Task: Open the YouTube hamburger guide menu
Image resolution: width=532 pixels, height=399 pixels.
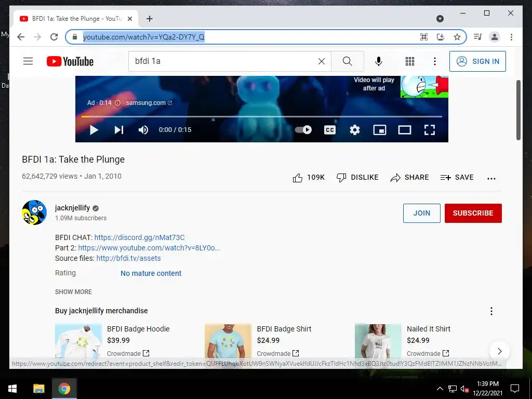Action: click(x=28, y=61)
